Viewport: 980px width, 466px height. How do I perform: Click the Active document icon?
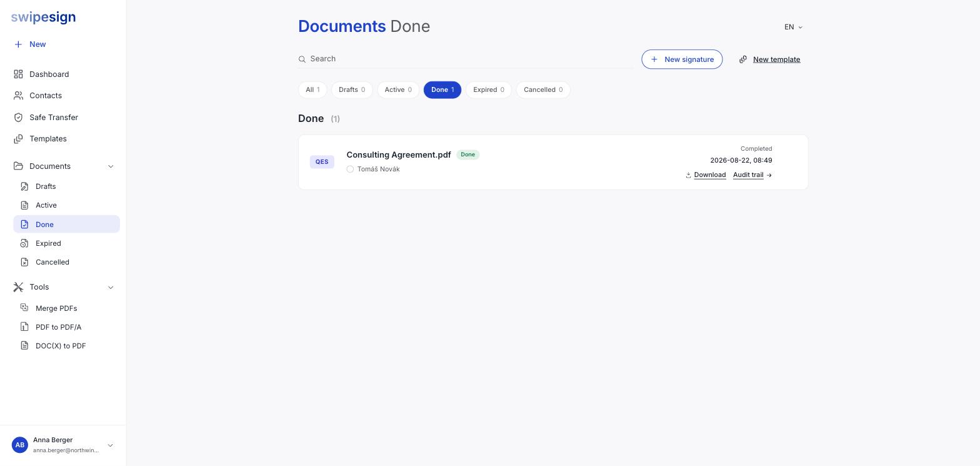point(24,205)
